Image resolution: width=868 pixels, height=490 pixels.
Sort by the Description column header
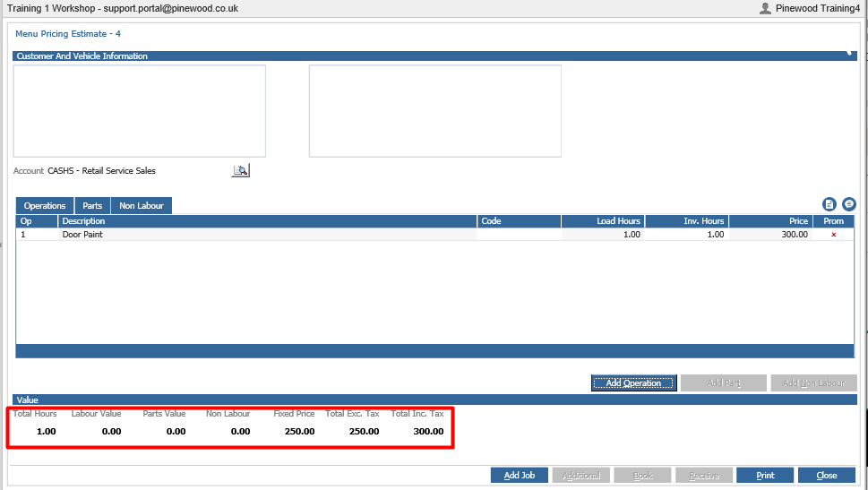(267, 221)
